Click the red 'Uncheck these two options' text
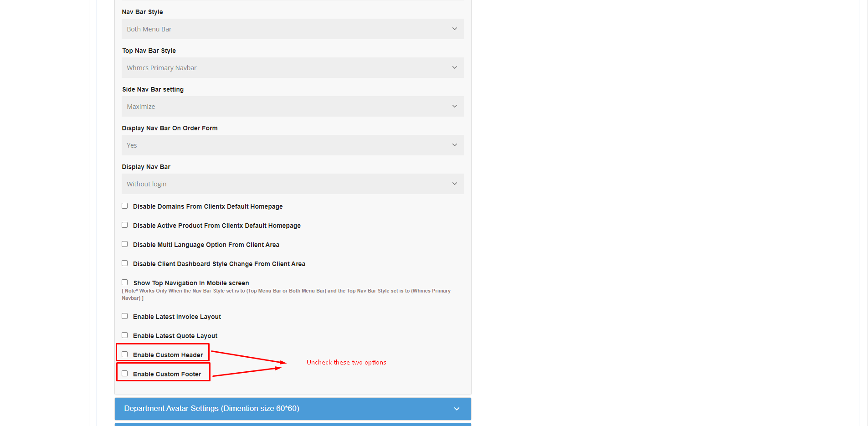The height and width of the screenshot is (426, 868). pos(346,362)
